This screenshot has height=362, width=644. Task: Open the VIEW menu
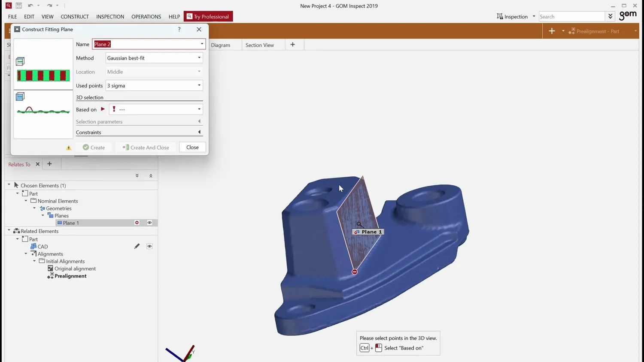[x=47, y=17]
